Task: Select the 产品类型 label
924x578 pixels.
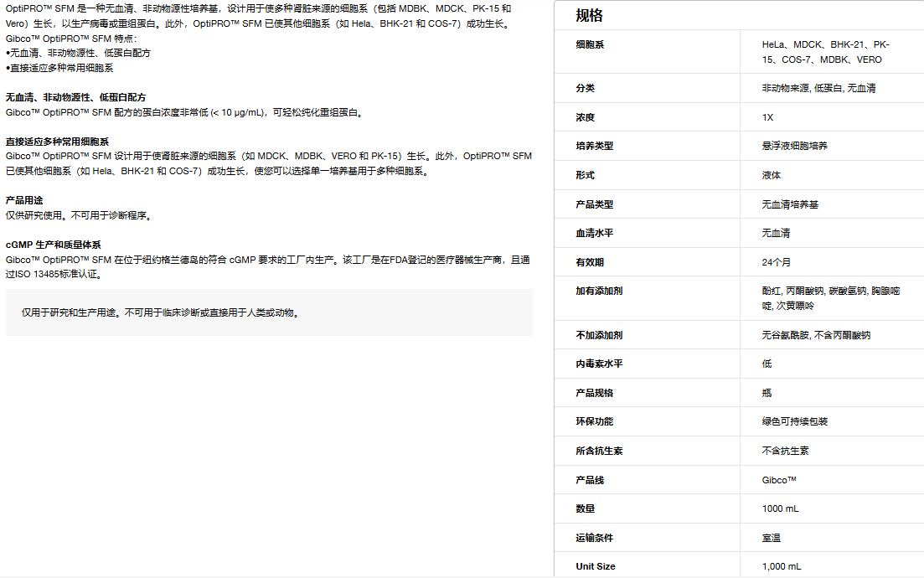Action: click(x=594, y=205)
